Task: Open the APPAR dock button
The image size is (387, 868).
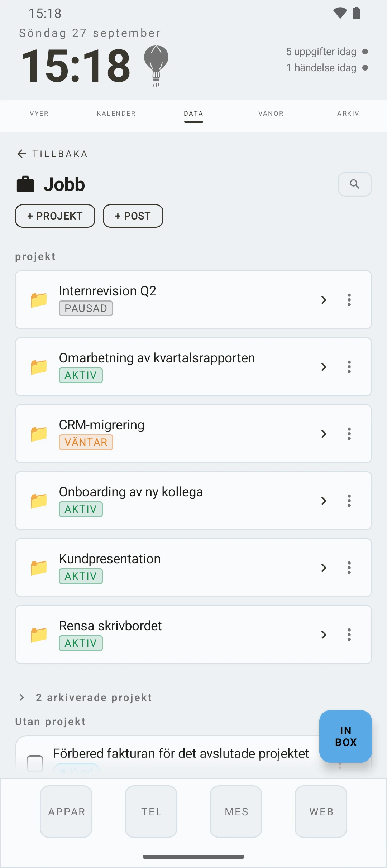Action: point(66,811)
